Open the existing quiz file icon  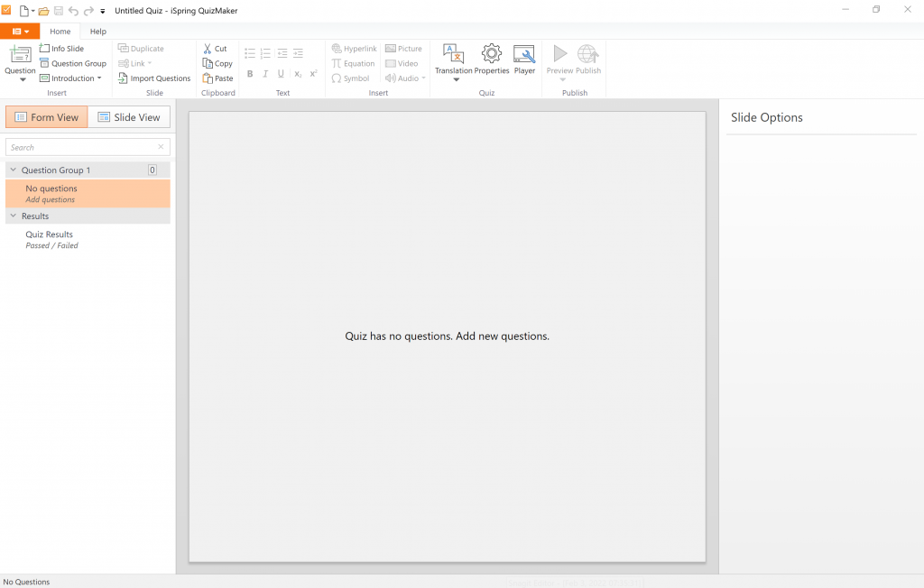(43, 10)
